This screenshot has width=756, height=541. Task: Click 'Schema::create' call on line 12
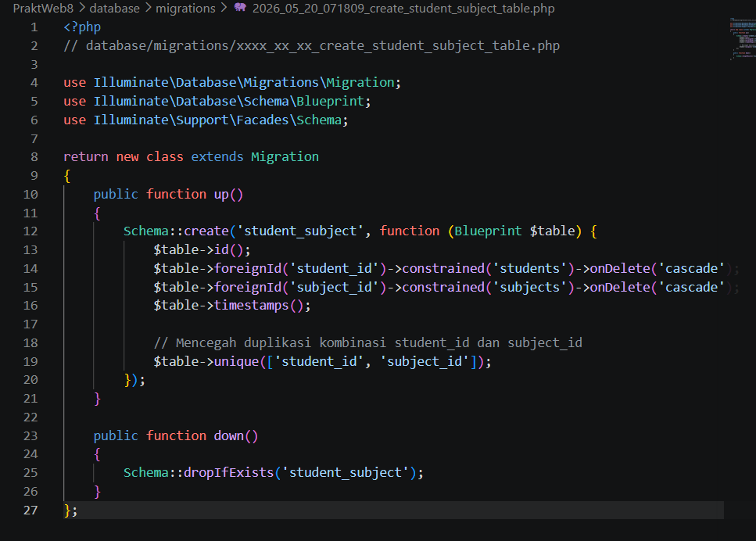tap(176, 231)
